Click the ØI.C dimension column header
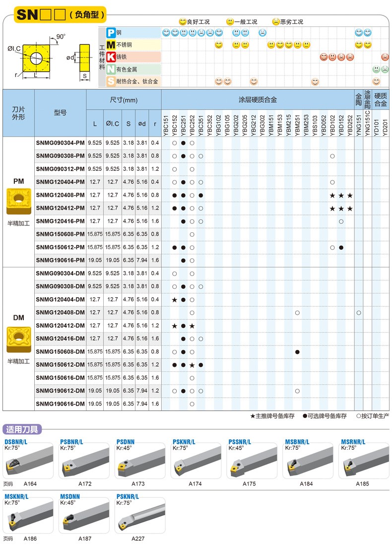This screenshot has height=551, width=392. click(113, 124)
